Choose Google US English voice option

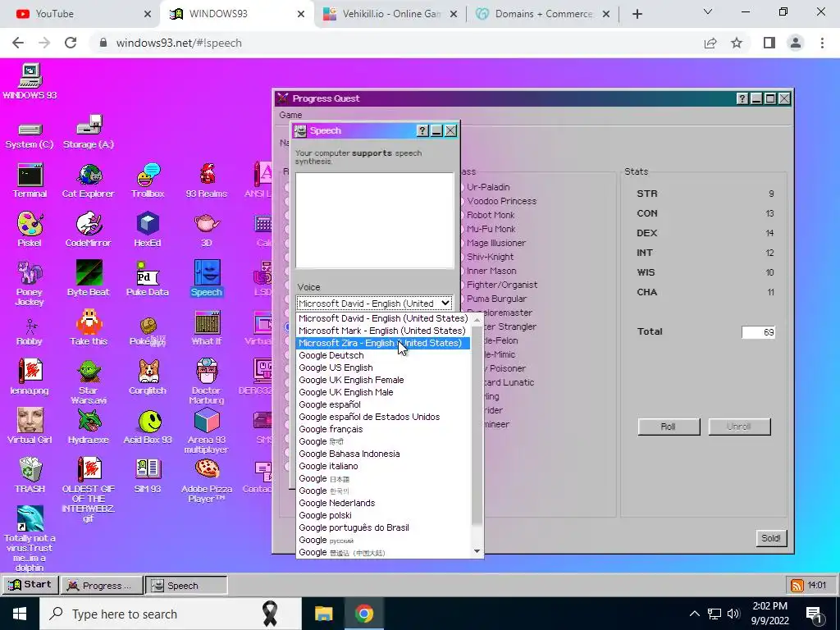[383, 367]
